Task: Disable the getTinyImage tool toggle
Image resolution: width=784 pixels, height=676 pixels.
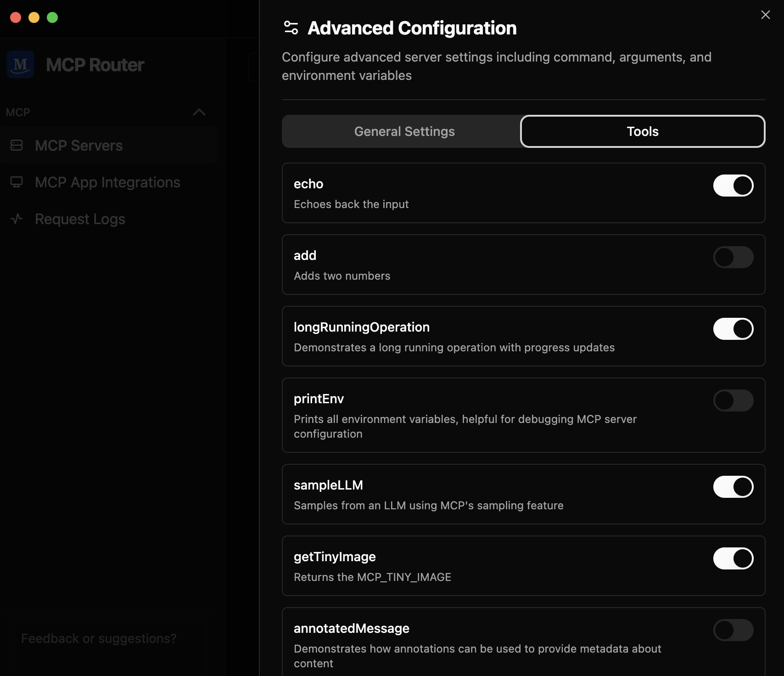Action: click(733, 558)
